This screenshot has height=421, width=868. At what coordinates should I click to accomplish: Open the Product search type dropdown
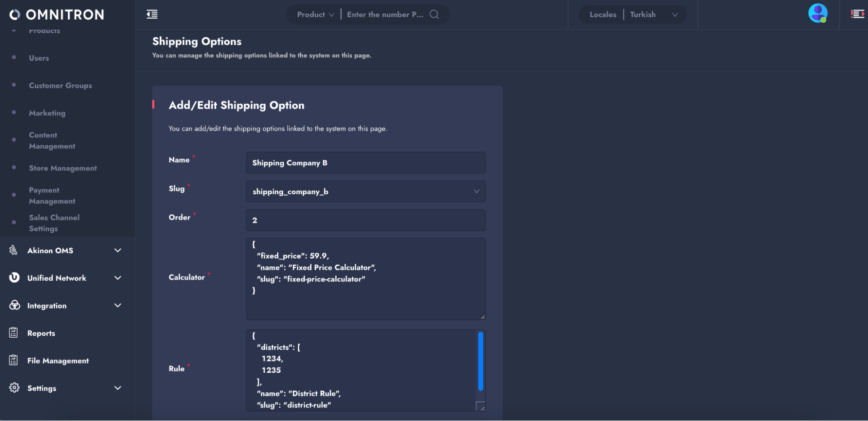coord(315,14)
